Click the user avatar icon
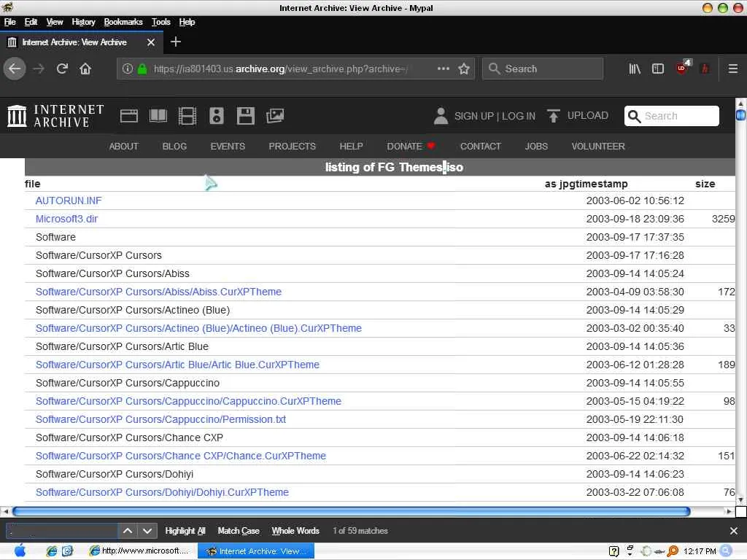 (441, 116)
